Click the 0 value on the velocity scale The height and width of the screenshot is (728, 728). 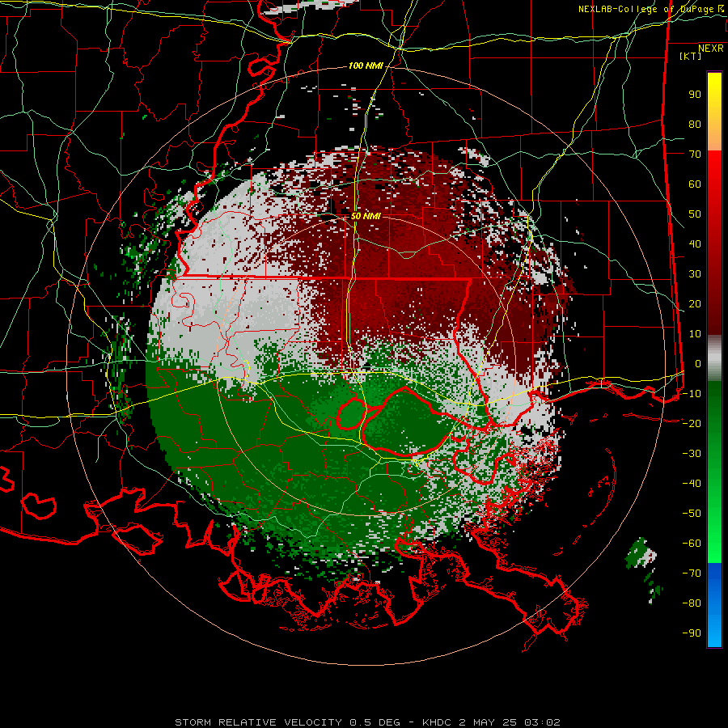(697, 364)
